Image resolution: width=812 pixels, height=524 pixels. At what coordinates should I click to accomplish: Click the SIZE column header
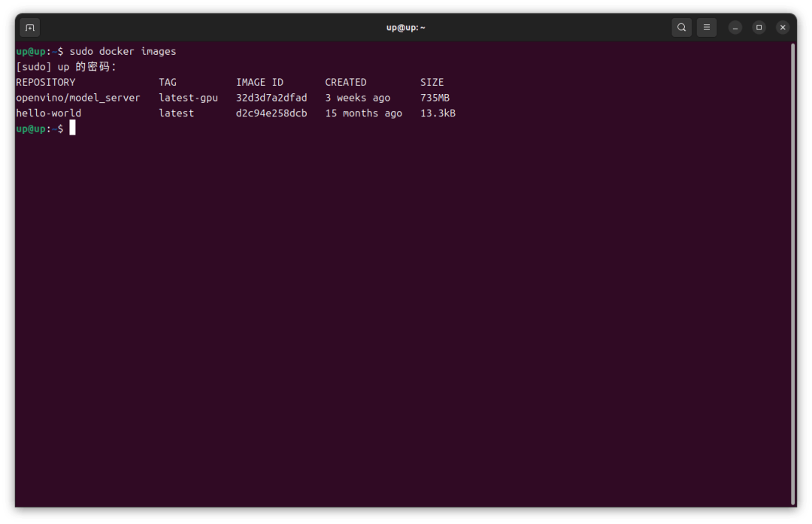click(432, 83)
